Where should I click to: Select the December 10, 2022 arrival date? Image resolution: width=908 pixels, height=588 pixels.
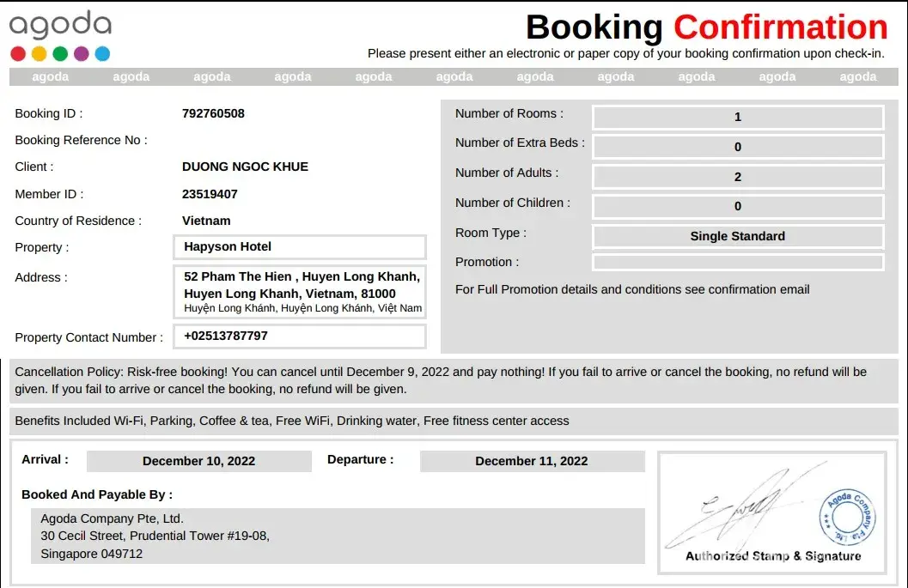coord(199,461)
